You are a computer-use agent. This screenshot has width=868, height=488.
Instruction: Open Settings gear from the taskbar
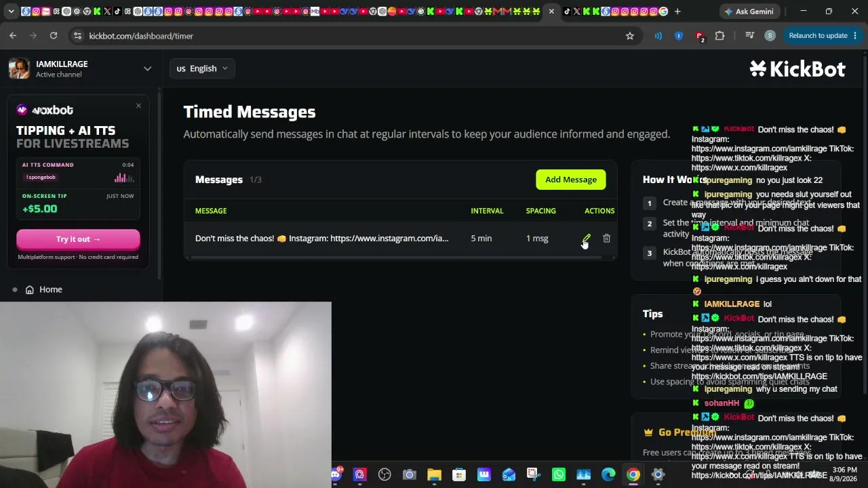tap(658, 474)
